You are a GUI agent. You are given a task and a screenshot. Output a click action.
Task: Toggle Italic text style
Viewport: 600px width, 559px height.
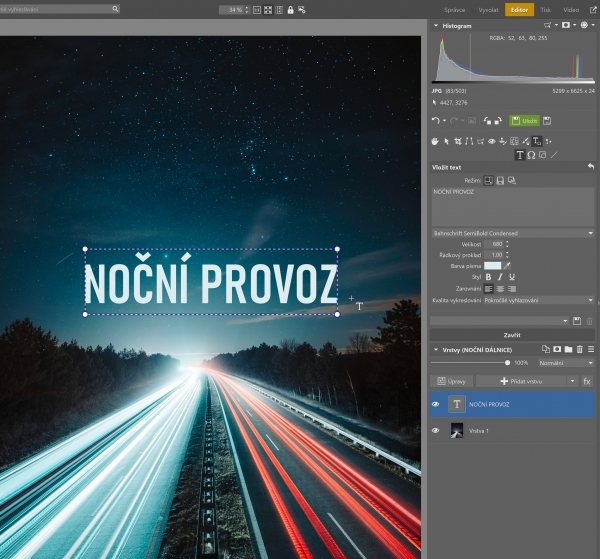[x=500, y=277]
